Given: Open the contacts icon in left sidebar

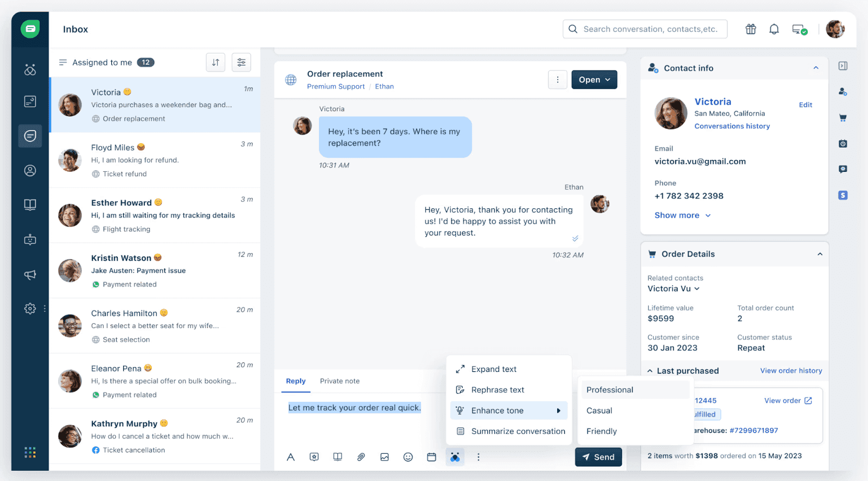Looking at the screenshot, I should point(30,170).
